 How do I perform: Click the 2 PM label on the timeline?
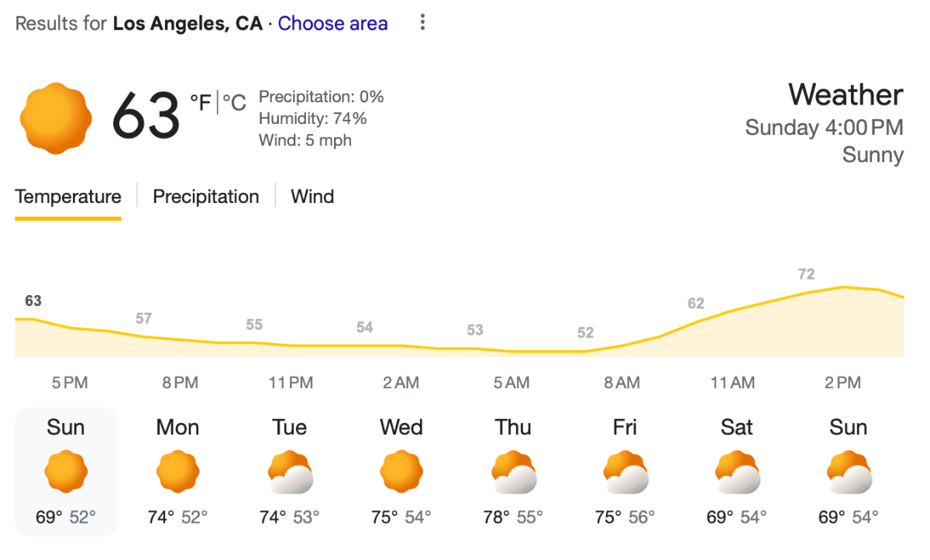tap(842, 383)
